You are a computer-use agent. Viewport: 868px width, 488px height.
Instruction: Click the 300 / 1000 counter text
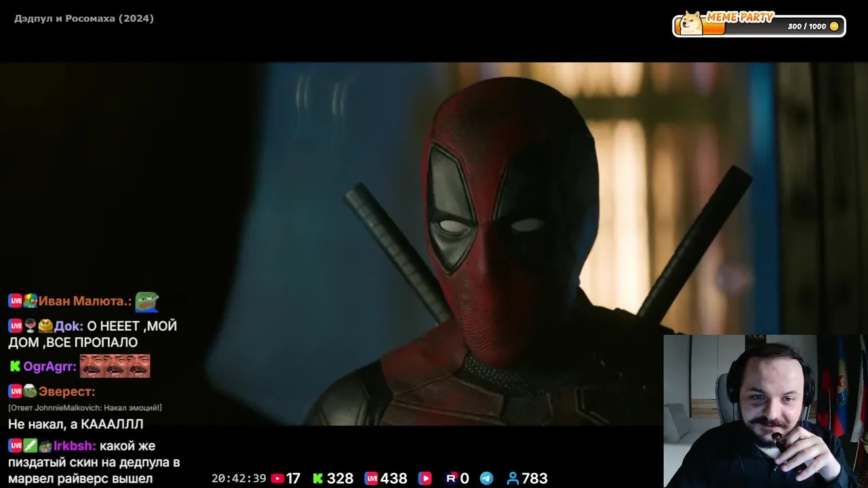807,26
